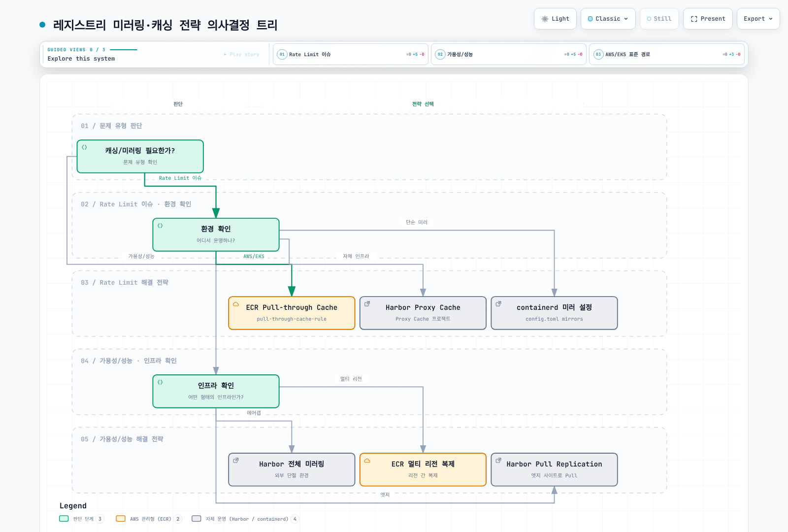This screenshot has height=532, width=788.
Task: Click Play story link
Action: [241, 55]
